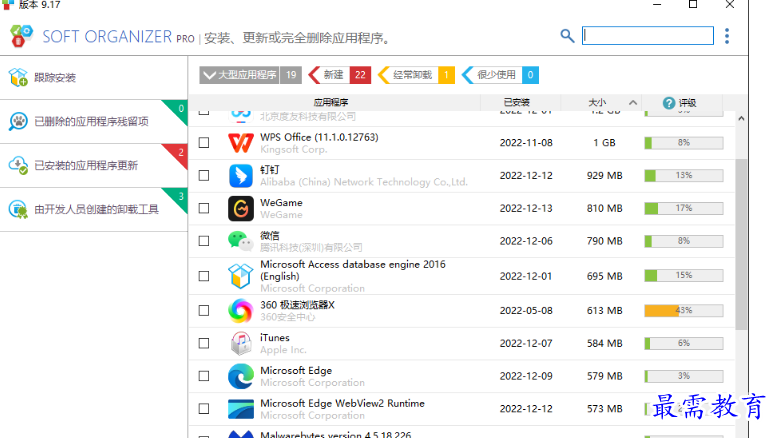Screen dimensions: 774x438
Task: Click the 评级 help question-mark icon
Action: click(669, 103)
